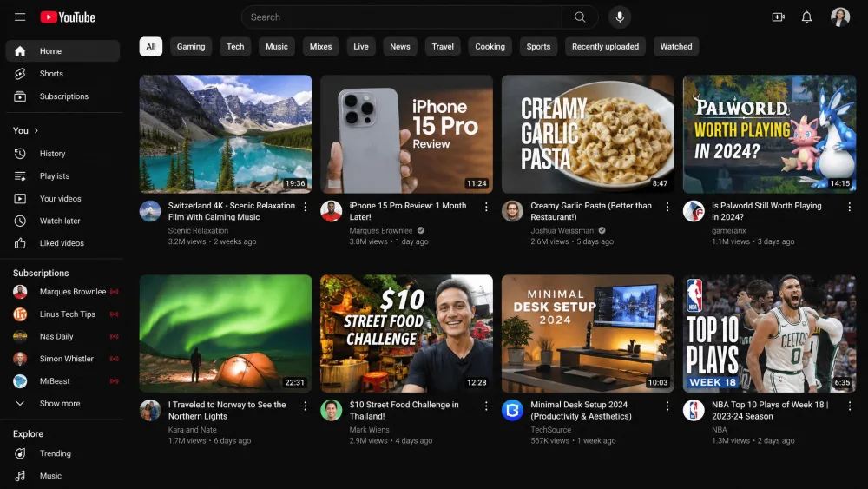Open options menu for Street Food Challenge
Image resolution: width=868 pixels, height=489 pixels.
pos(486,406)
